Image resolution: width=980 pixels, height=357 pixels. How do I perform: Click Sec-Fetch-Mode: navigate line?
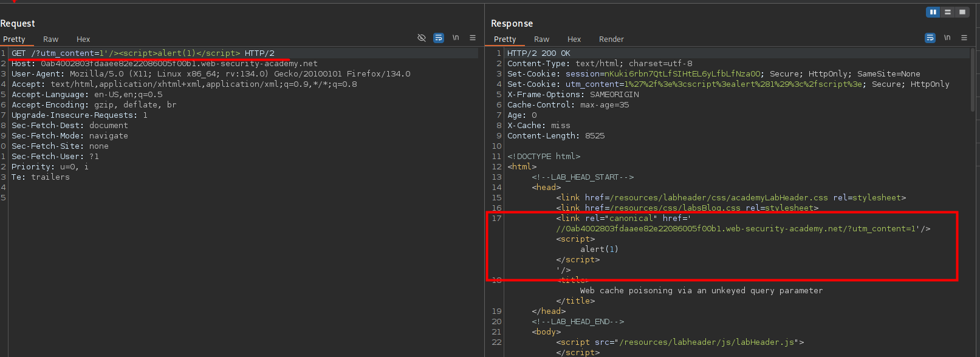(70, 136)
